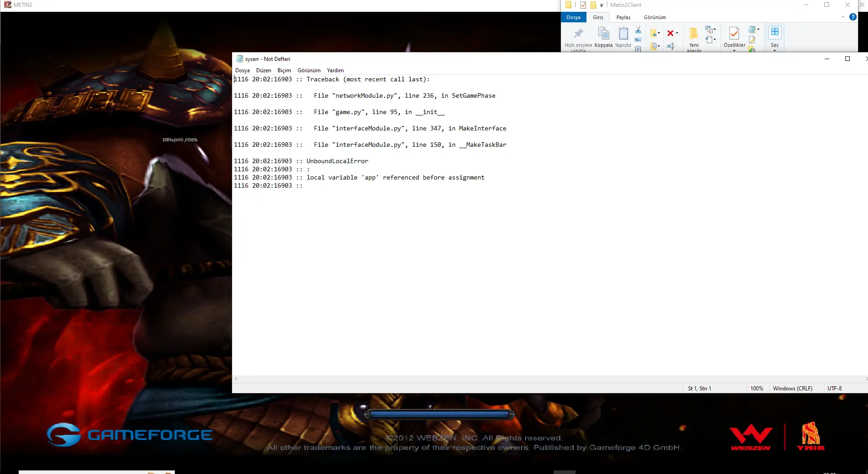Open Customize Quick Access Toolbar arrow
Viewport: 868px width, 474px height.
[x=601, y=5]
